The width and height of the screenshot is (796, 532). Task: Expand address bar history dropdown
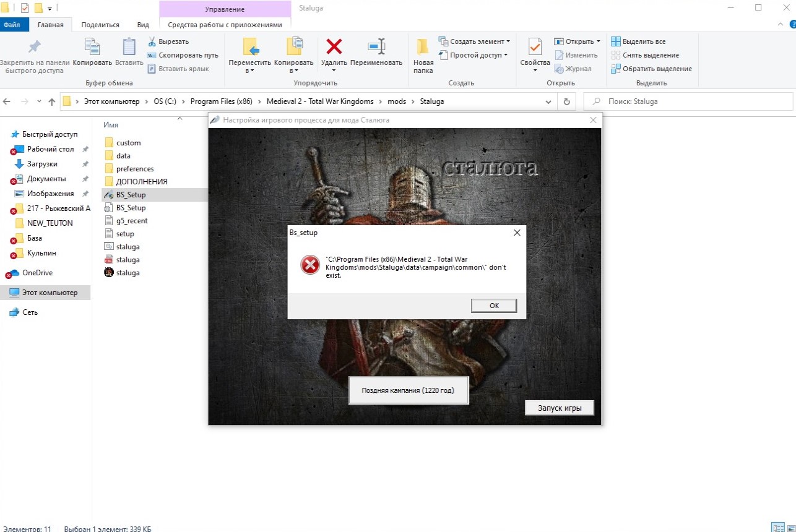(548, 101)
